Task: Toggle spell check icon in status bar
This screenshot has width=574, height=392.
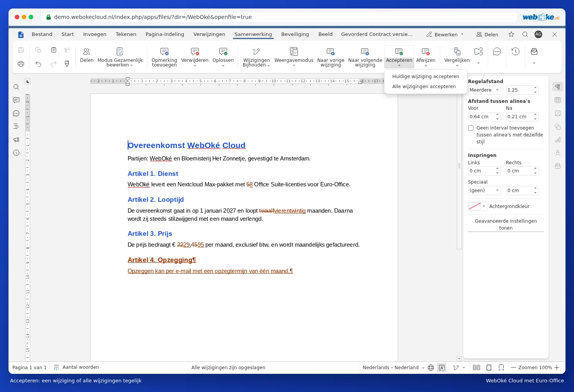Action: (442, 368)
